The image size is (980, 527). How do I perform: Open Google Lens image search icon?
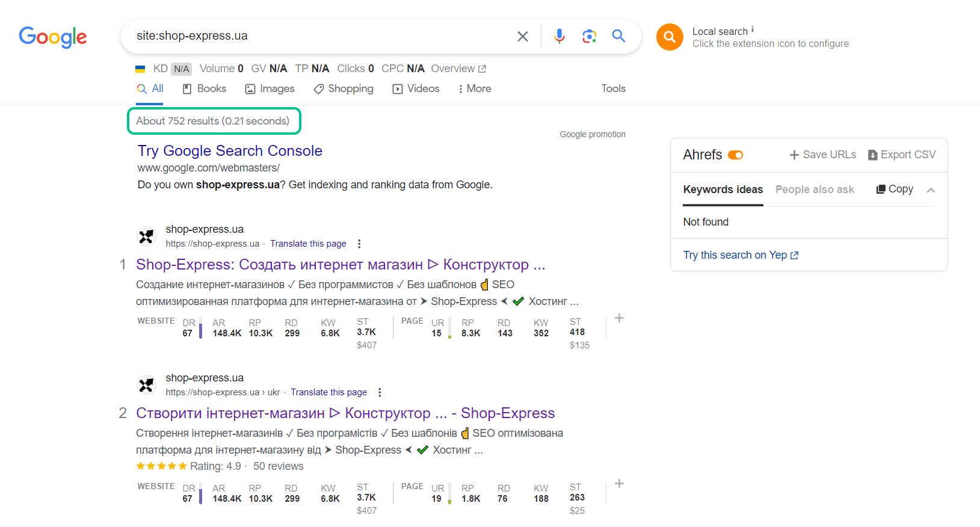(x=590, y=36)
